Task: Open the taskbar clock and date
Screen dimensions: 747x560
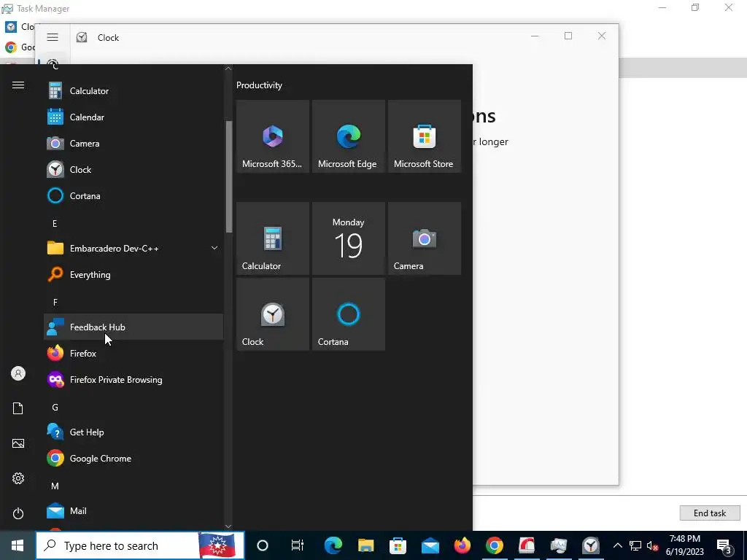Action: tap(684, 545)
